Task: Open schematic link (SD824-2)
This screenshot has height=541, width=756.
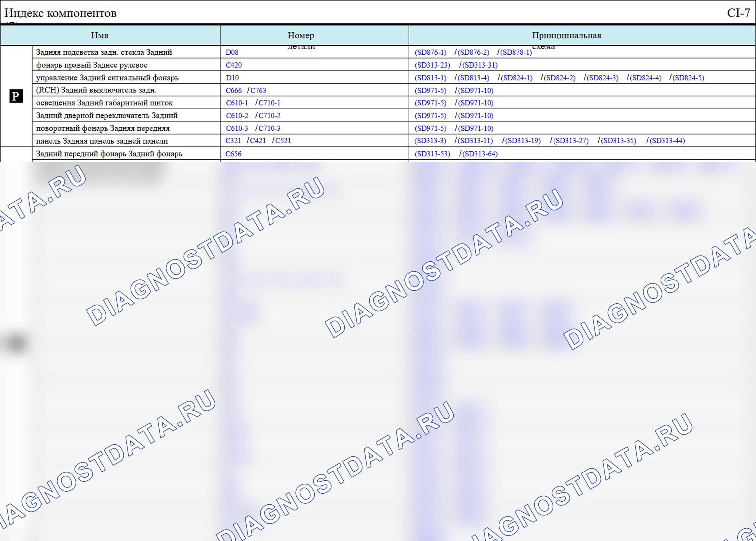Action: pyautogui.click(x=560, y=78)
